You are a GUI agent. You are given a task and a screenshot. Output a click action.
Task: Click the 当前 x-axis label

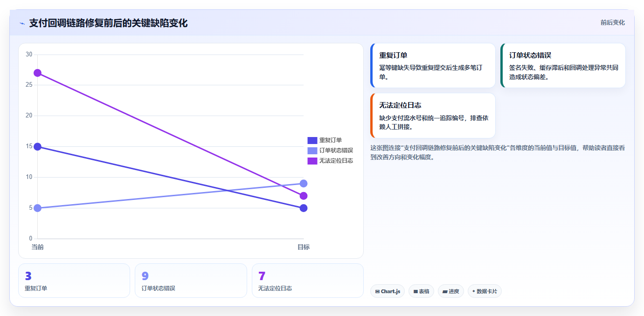[x=37, y=247]
